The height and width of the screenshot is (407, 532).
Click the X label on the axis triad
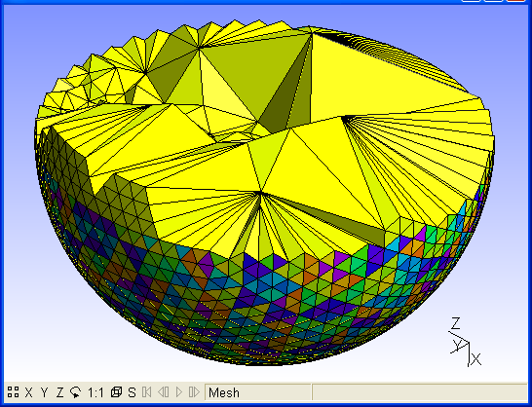476,359
